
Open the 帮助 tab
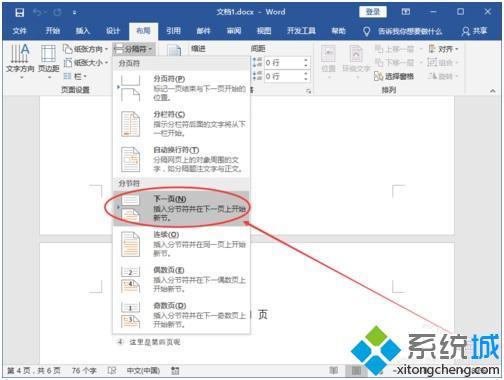click(339, 31)
